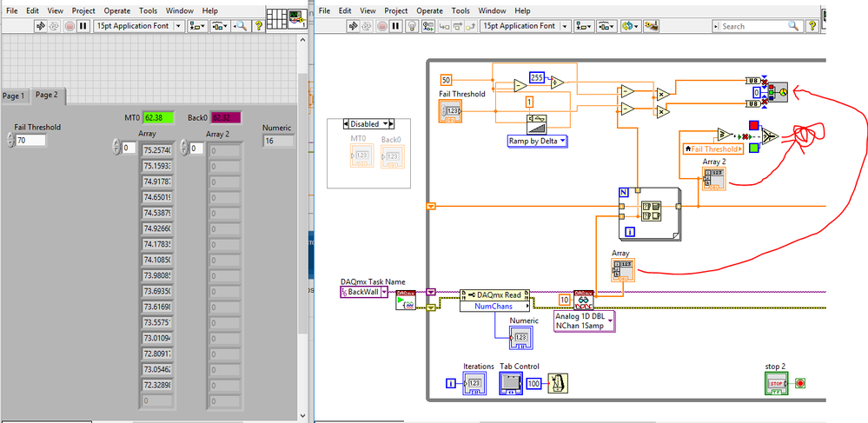This screenshot has width=868, height=423.
Task: Open Edit menu in block diagram window
Action: pos(345,10)
